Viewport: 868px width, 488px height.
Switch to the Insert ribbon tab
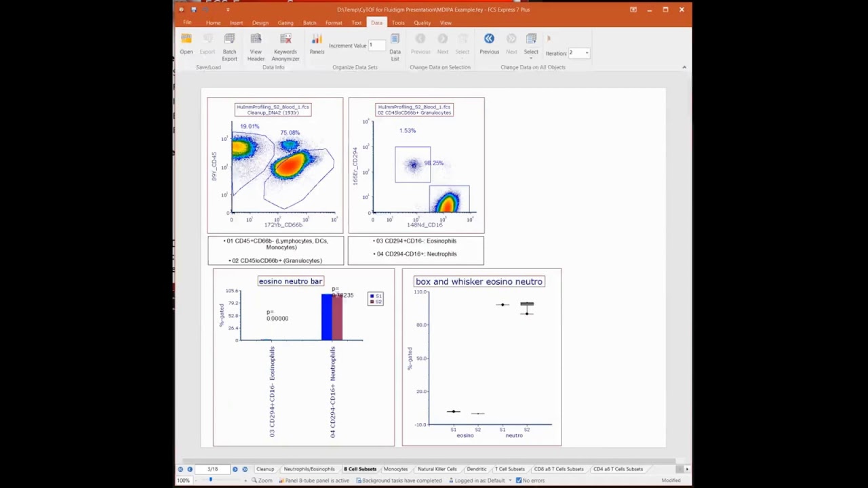[x=236, y=23]
